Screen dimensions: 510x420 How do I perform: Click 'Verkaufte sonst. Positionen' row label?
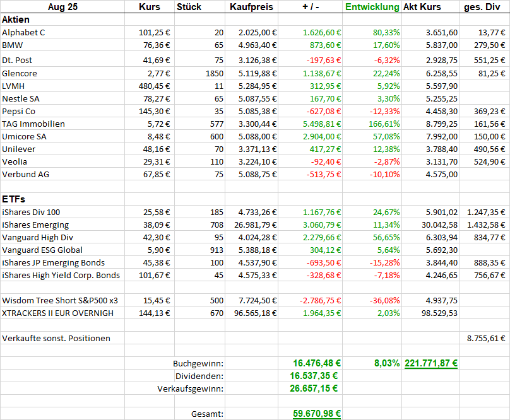pos(56,339)
